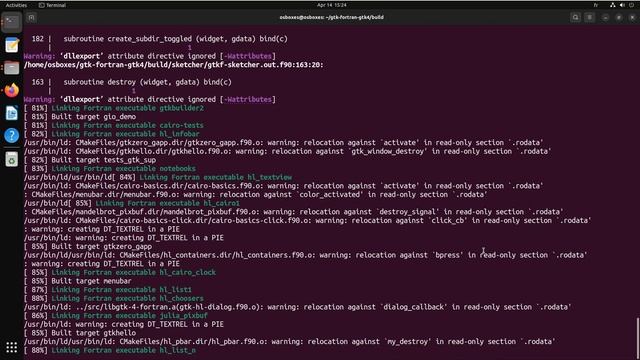Screen dimensions: 640x360
Task: Click the 'Linking Fortran executable hl_list_n' line
Action: pyautogui.click(x=109, y=350)
